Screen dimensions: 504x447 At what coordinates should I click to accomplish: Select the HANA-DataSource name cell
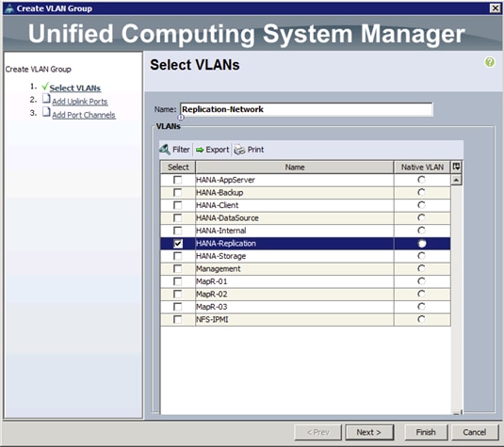295,218
